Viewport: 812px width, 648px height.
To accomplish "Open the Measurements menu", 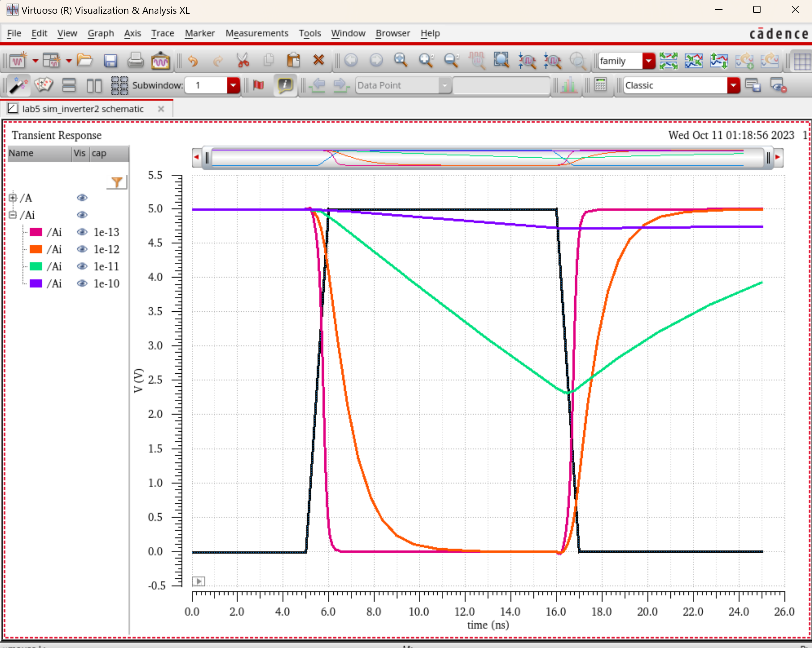I will 257,33.
